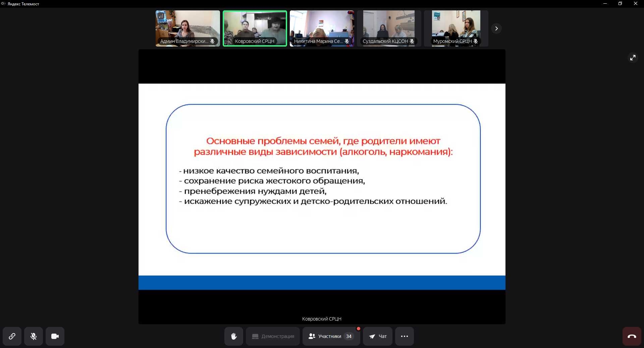
Task: Open the Чат panel
Action: 378,336
